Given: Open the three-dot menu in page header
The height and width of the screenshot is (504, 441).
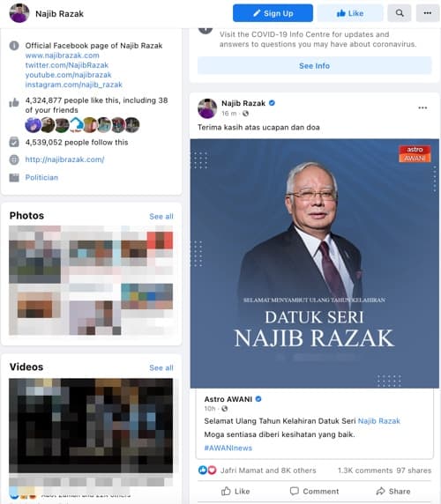Looking at the screenshot, I should click(428, 13).
